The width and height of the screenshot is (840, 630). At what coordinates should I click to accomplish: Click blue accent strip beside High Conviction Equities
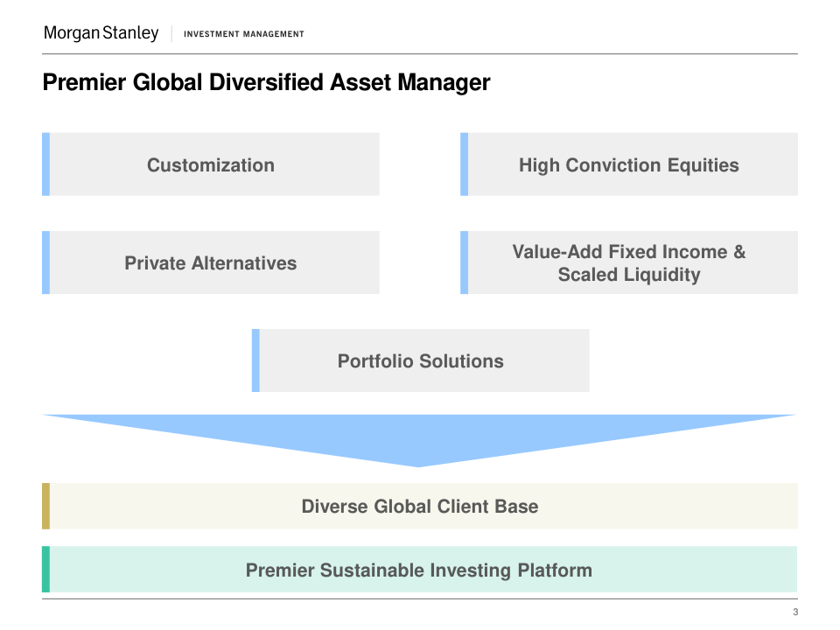[x=465, y=164]
